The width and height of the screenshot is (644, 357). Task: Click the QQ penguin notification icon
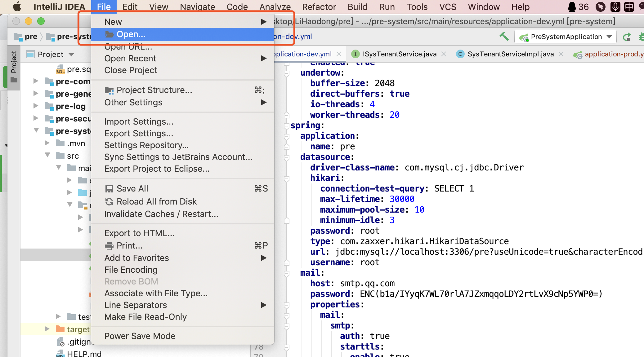click(572, 7)
